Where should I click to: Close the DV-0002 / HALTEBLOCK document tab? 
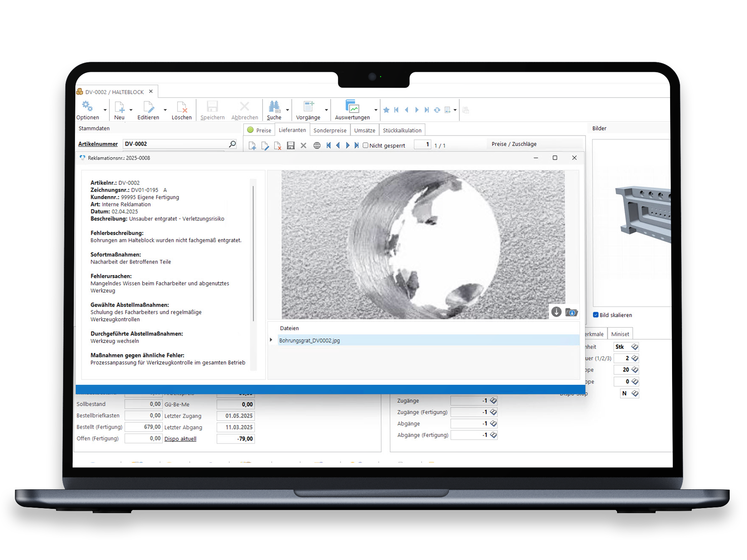coord(151,91)
